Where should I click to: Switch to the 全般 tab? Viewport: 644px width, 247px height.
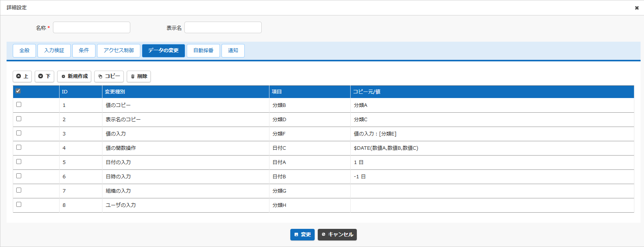(24, 51)
